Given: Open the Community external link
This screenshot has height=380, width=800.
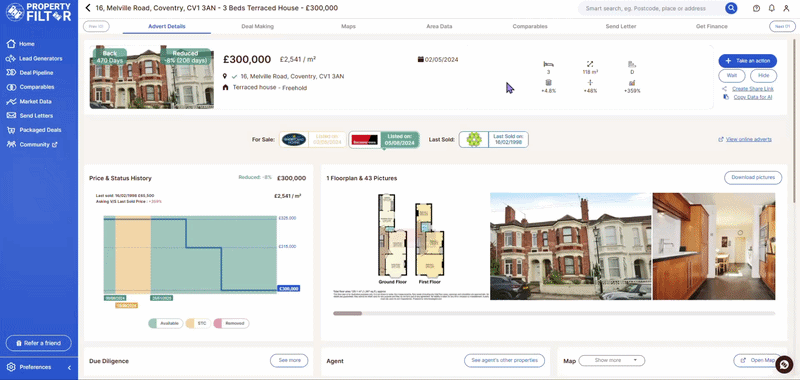Looking at the screenshot, I should pyautogui.click(x=32, y=144).
